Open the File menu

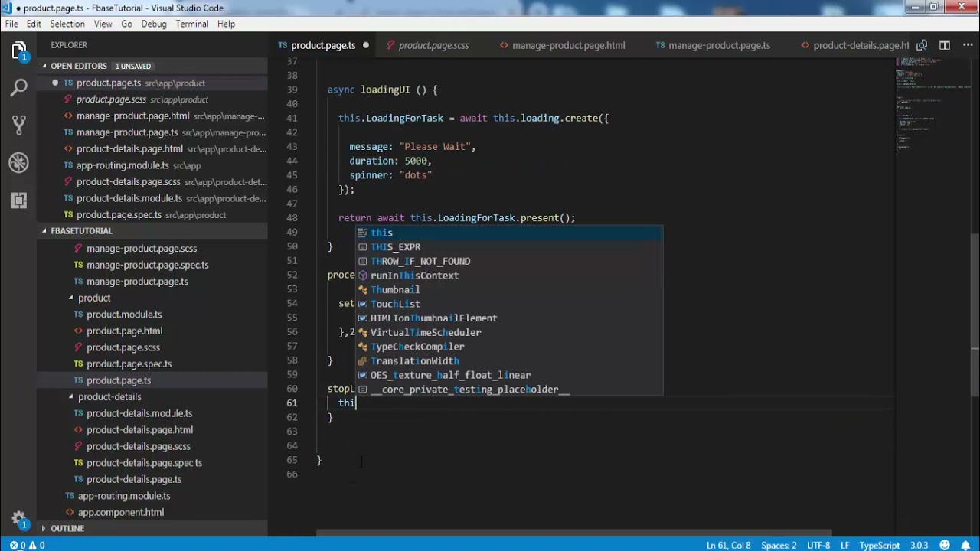click(11, 24)
